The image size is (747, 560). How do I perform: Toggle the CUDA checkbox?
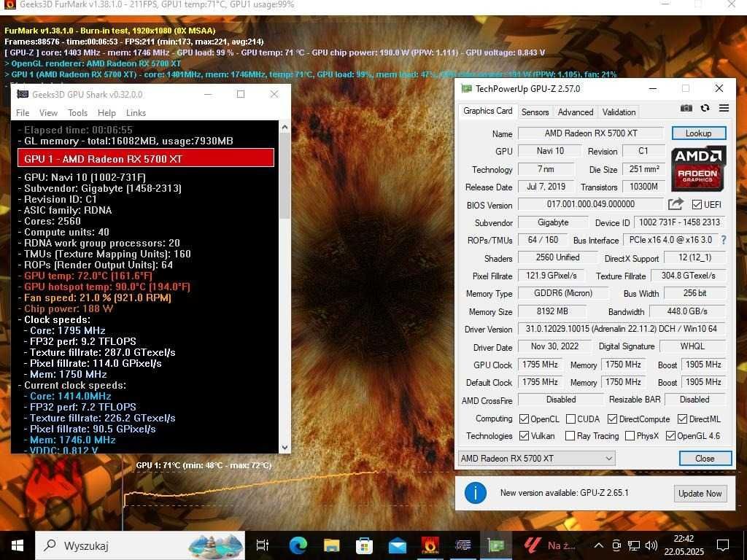click(x=570, y=419)
